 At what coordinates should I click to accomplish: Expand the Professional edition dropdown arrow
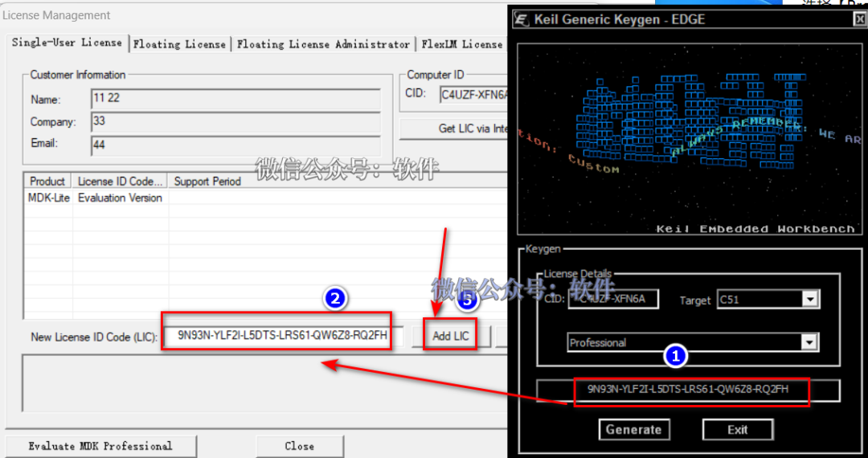(809, 342)
